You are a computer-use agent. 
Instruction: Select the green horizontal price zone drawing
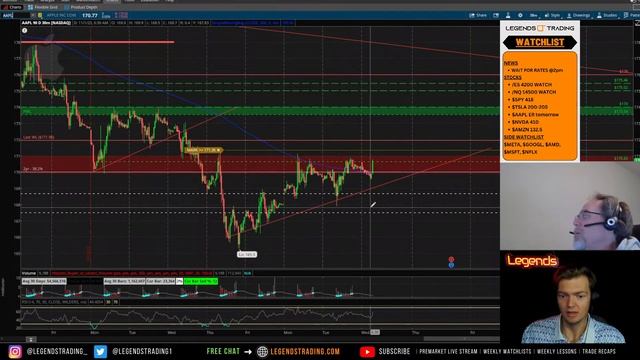click(x=260, y=111)
